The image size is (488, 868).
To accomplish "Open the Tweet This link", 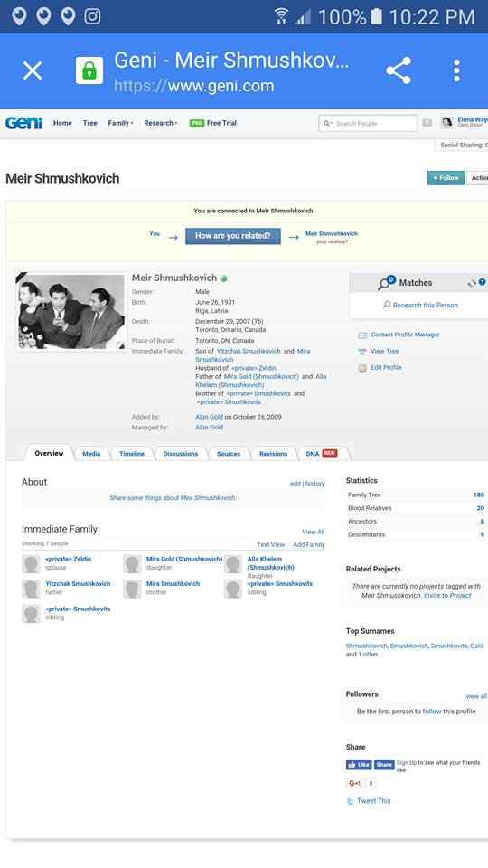I will point(373,800).
